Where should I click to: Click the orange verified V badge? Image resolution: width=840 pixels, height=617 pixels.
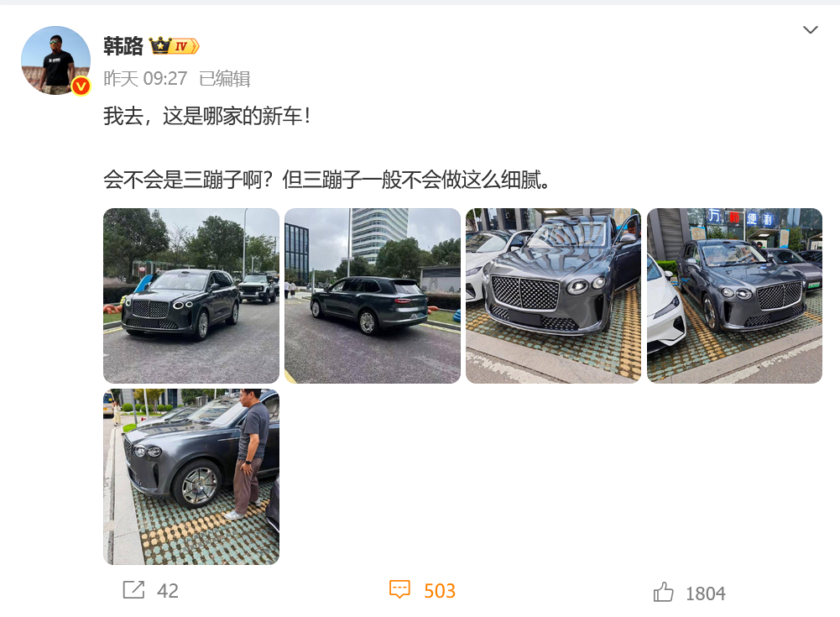(x=81, y=86)
